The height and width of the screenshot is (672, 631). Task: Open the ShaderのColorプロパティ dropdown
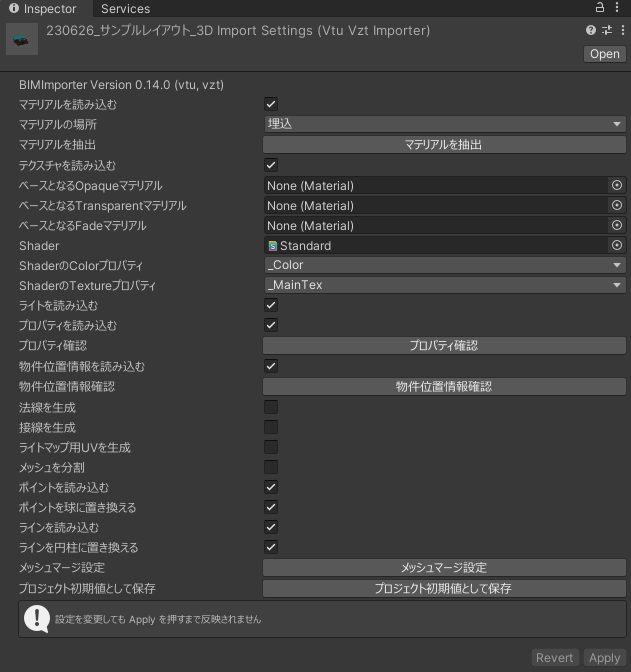click(x=444, y=265)
